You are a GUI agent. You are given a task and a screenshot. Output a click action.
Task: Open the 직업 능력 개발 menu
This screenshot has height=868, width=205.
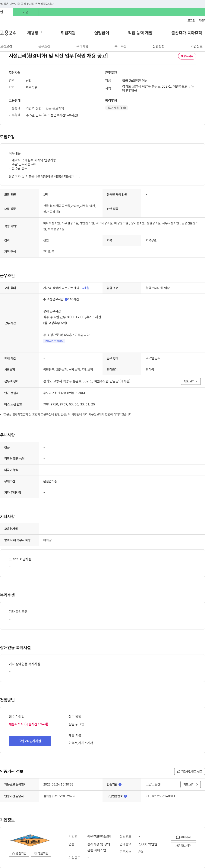140,33
